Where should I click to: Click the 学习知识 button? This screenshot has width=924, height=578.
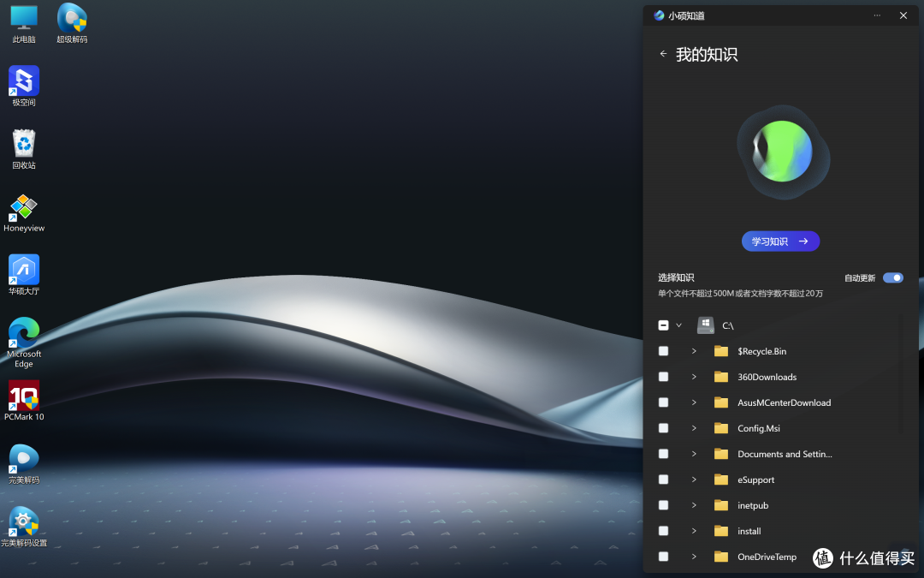(780, 241)
